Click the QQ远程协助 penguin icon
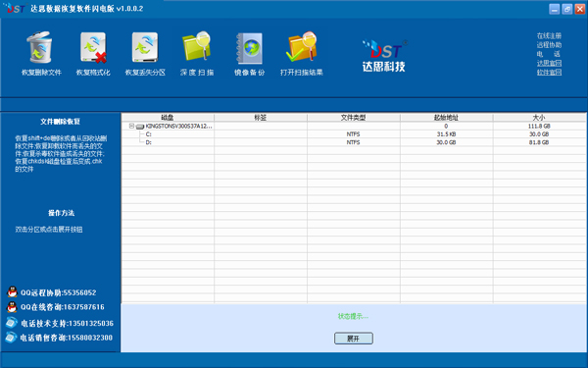 13,291
